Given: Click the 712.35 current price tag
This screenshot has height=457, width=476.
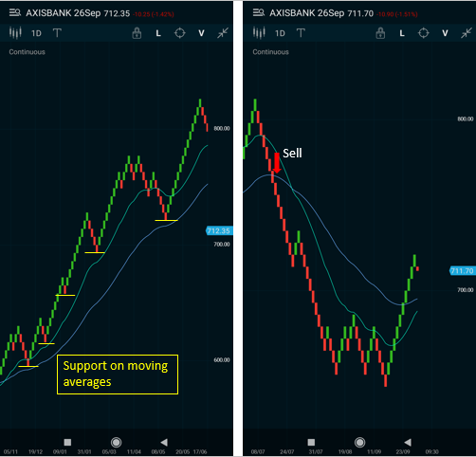Looking at the screenshot, I should pos(219,230).
